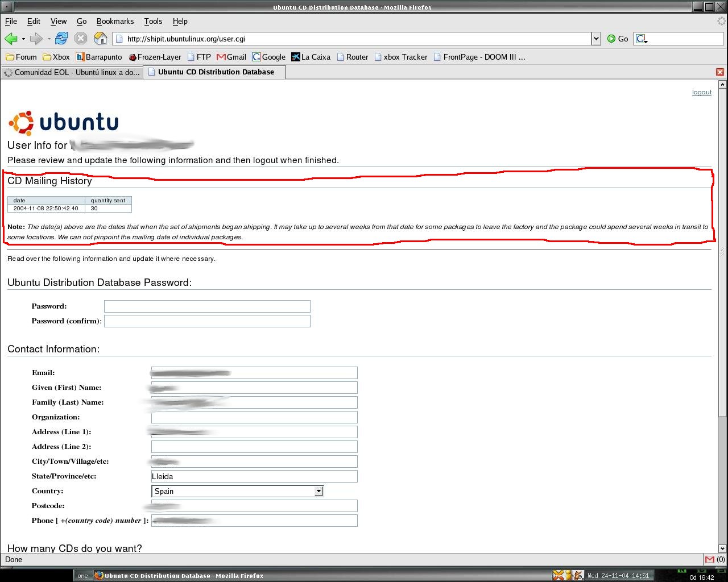Go back with the green Back arrow
The width and height of the screenshot is (728, 582).
click(10, 39)
